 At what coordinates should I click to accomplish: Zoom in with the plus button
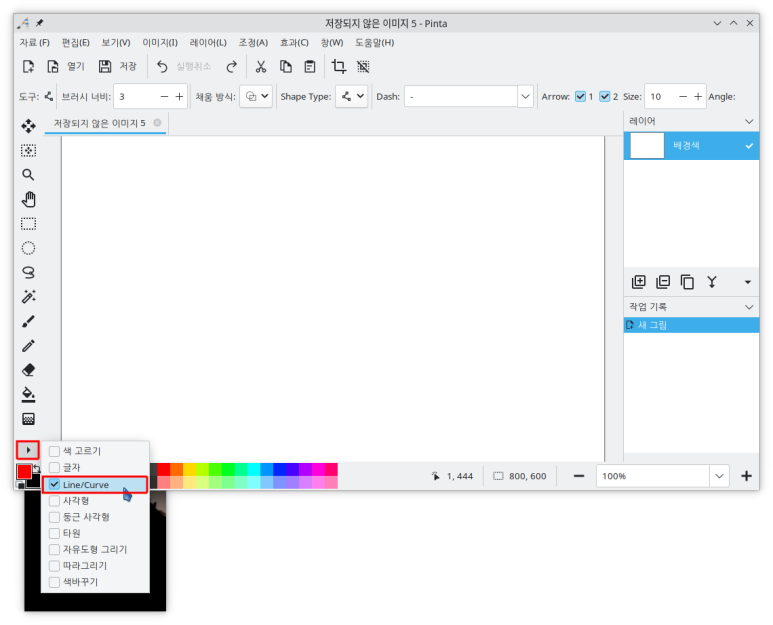coord(746,476)
